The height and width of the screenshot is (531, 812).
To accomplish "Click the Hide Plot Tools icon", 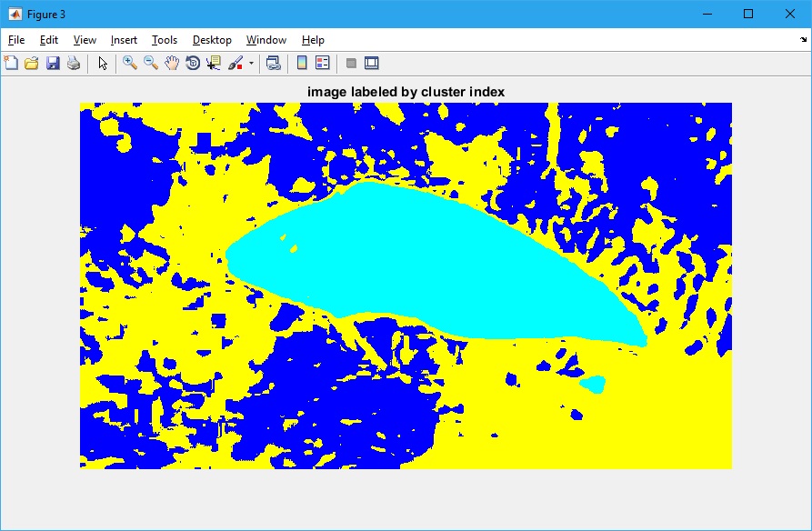I will (351, 63).
